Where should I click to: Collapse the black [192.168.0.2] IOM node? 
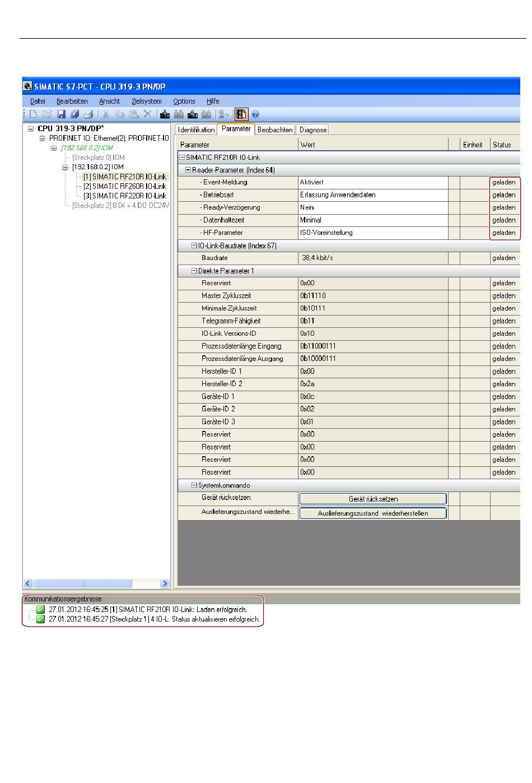[65, 167]
